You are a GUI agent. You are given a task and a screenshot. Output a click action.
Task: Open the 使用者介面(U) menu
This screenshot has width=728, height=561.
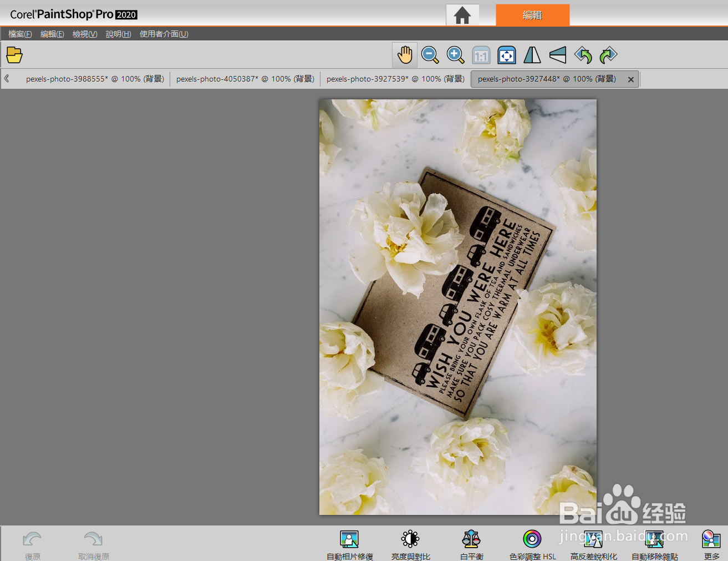pos(164,34)
